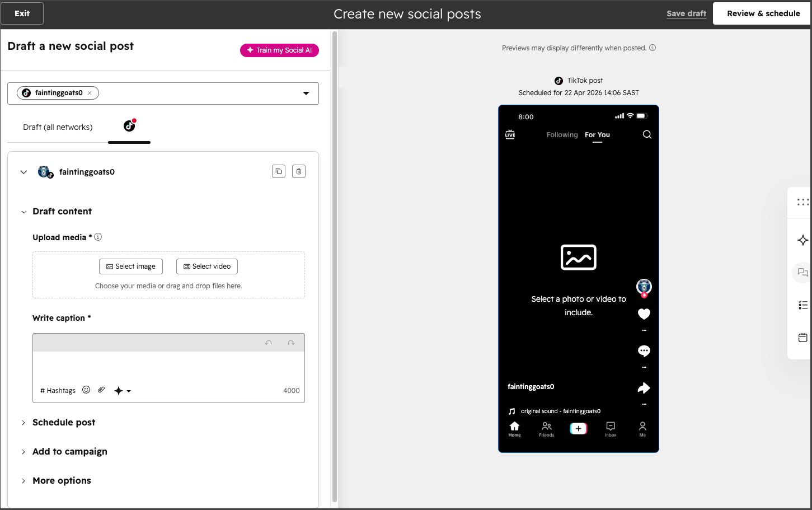The width and height of the screenshot is (812, 510).
Task: Open the emoji picker in the caption toolbar
Action: pos(86,390)
